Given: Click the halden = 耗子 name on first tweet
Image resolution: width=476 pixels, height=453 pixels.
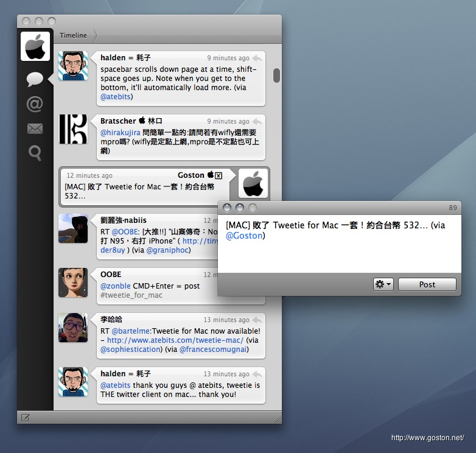Looking at the screenshot, I should (x=125, y=58).
